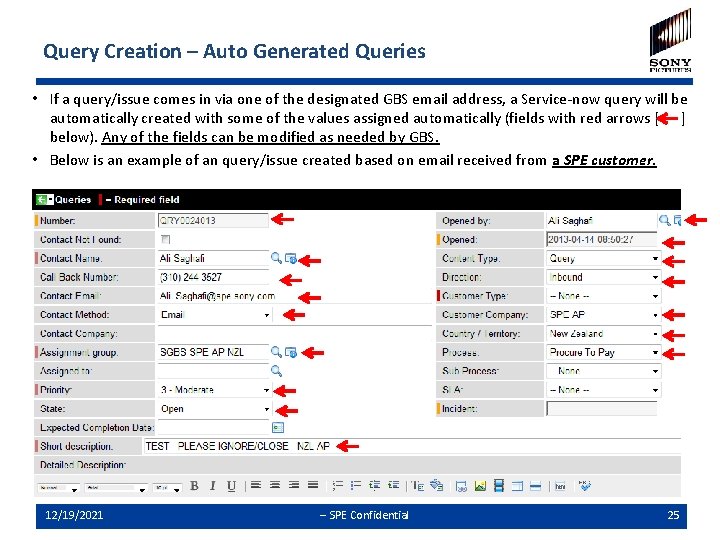Open lookup magnifier for Opened by
The width and height of the screenshot is (720, 540).
(664, 220)
